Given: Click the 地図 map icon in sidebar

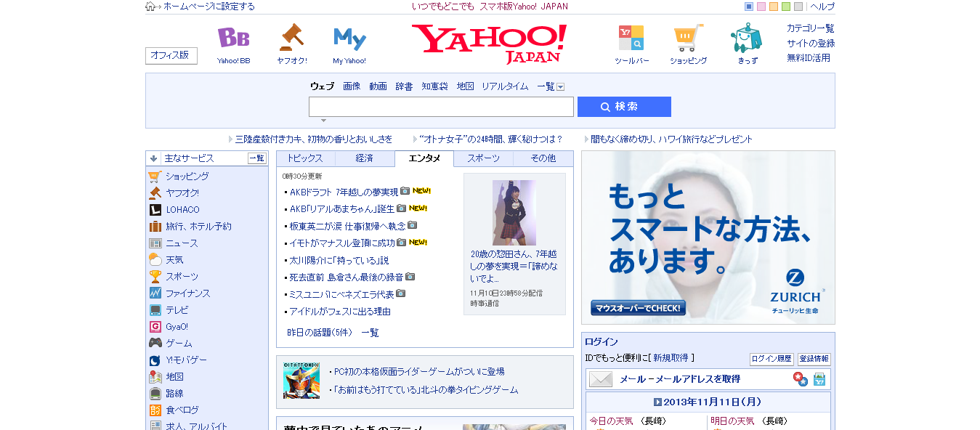Looking at the screenshot, I should point(155,377).
